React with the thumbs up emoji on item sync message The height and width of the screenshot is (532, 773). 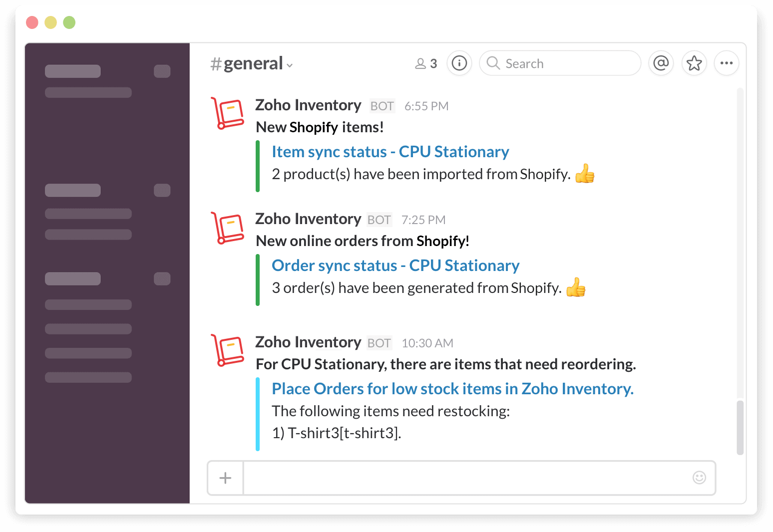click(585, 174)
